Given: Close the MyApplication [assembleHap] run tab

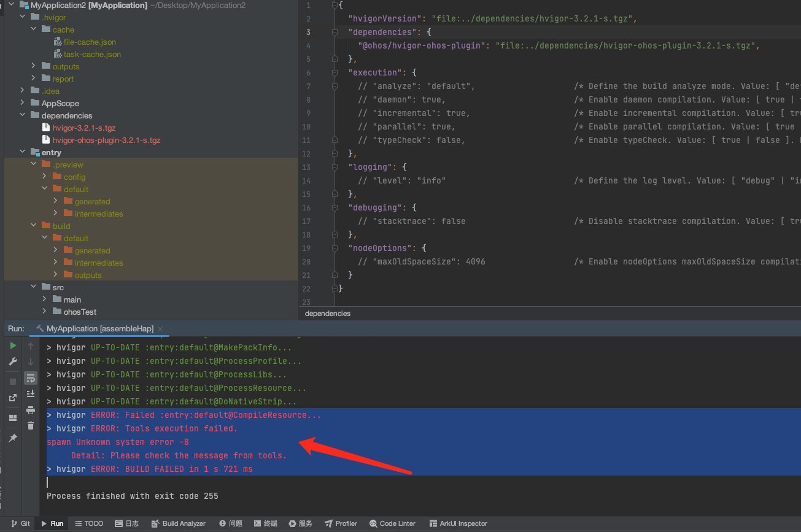Looking at the screenshot, I should (160, 329).
